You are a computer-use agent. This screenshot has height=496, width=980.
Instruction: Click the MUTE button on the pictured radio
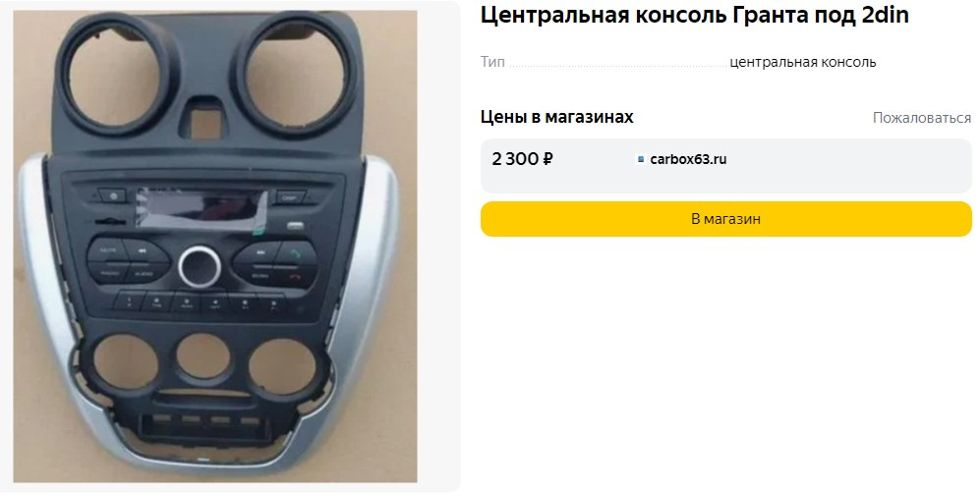[x=107, y=250]
